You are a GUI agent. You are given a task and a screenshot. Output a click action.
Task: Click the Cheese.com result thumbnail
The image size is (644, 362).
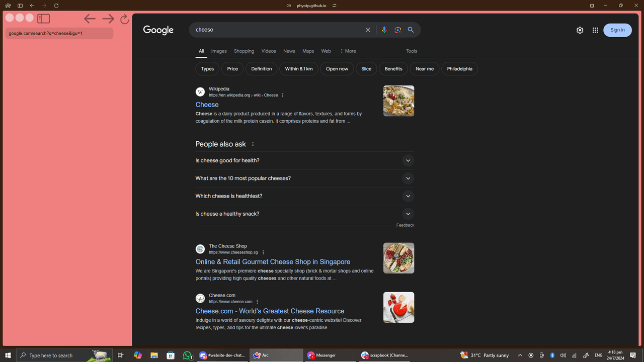coord(398,307)
